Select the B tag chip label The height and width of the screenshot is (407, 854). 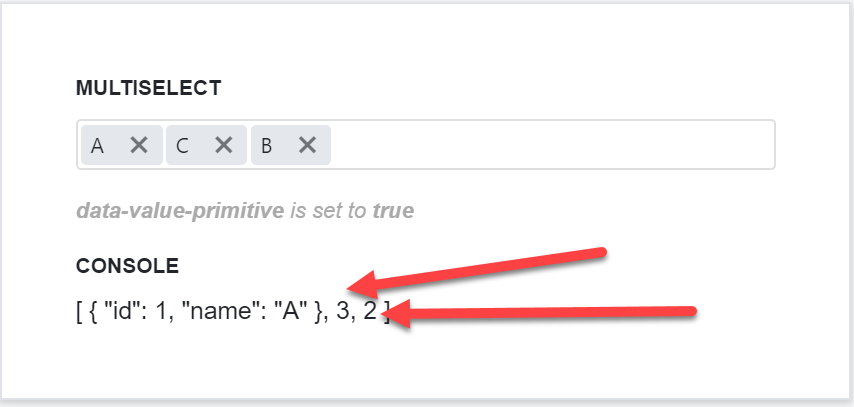pos(266,146)
